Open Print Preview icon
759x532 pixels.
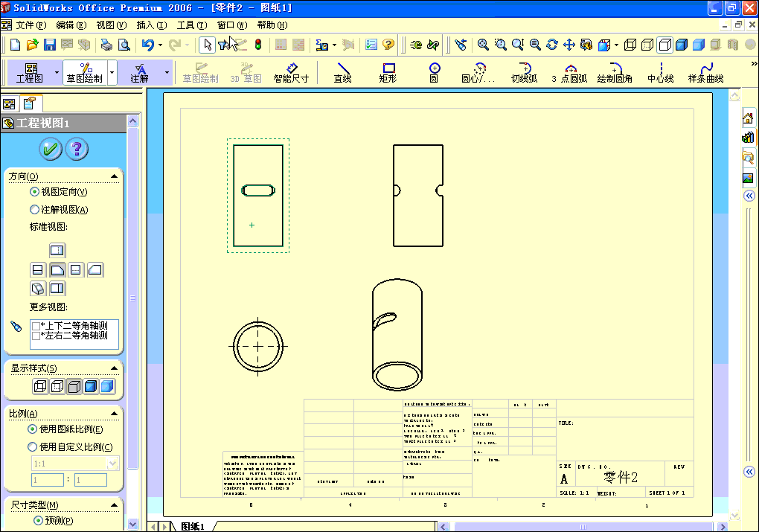[124, 45]
